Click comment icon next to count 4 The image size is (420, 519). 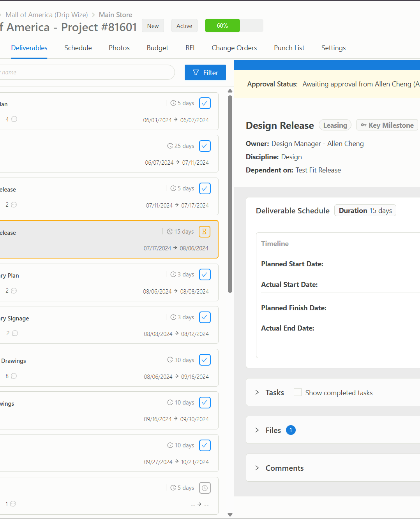(14, 119)
